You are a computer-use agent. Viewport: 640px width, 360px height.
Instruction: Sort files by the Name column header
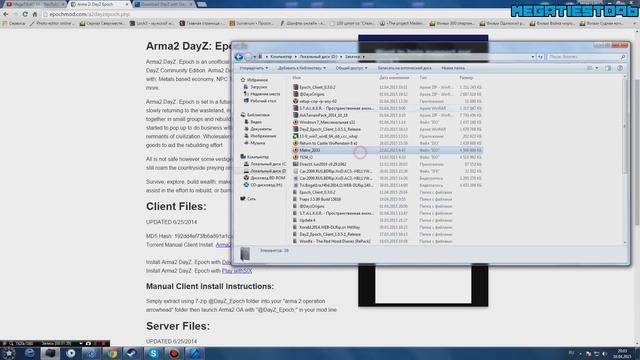pos(297,78)
